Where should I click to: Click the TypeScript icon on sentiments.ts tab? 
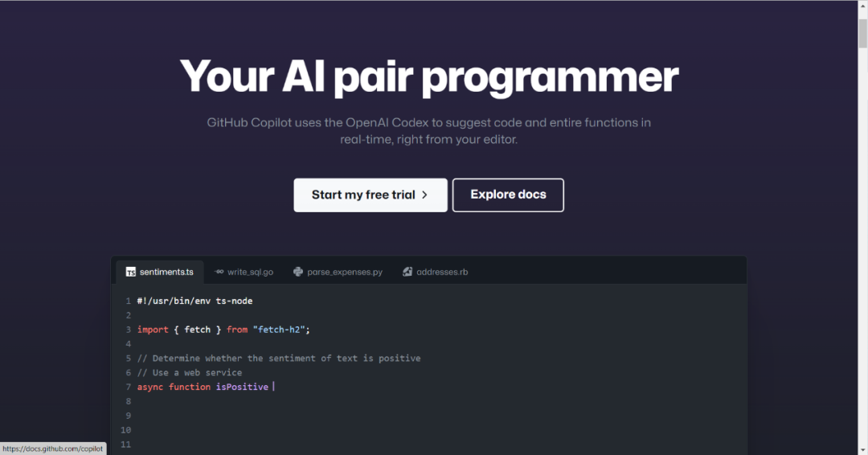[130, 272]
